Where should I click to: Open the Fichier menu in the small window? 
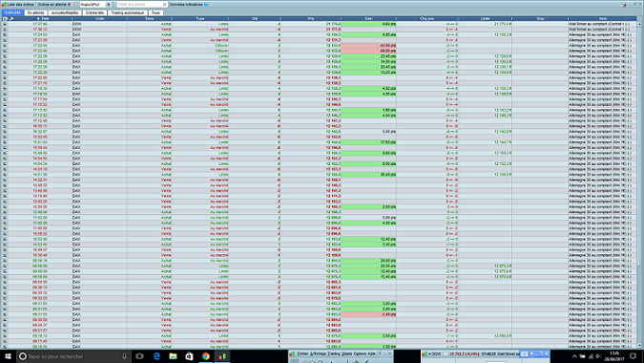(302, 353)
